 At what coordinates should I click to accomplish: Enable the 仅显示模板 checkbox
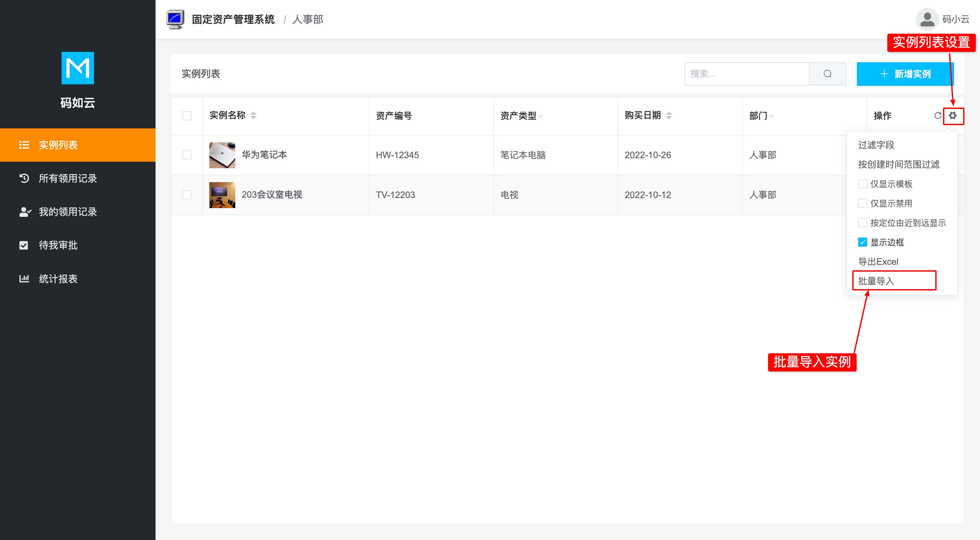862,184
